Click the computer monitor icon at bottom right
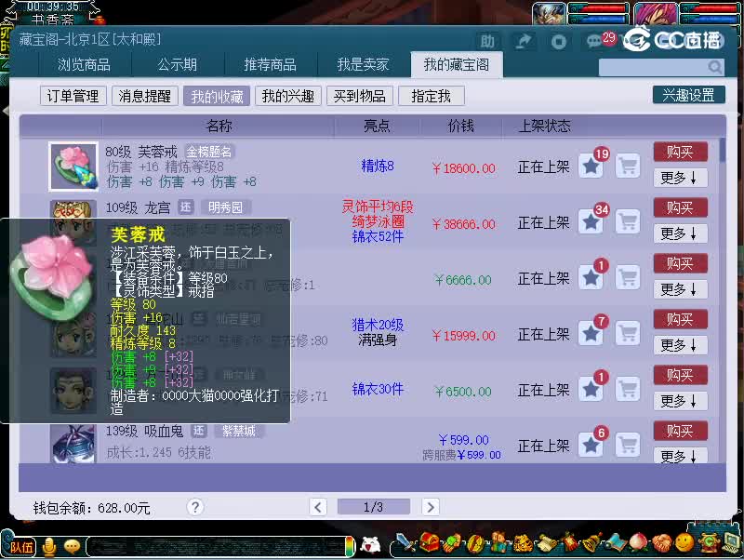Image resolution: width=744 pixels, height=560 pixels. click(731, 542)
